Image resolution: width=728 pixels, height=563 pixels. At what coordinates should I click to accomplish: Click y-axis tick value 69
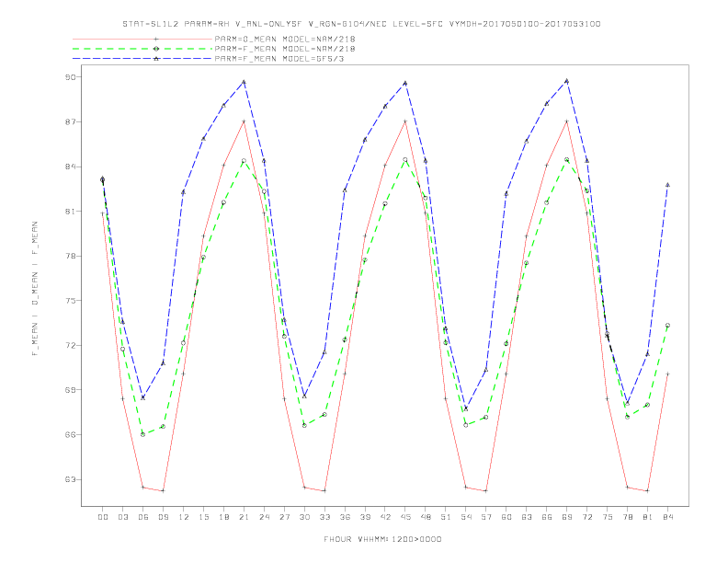[70, 390]
